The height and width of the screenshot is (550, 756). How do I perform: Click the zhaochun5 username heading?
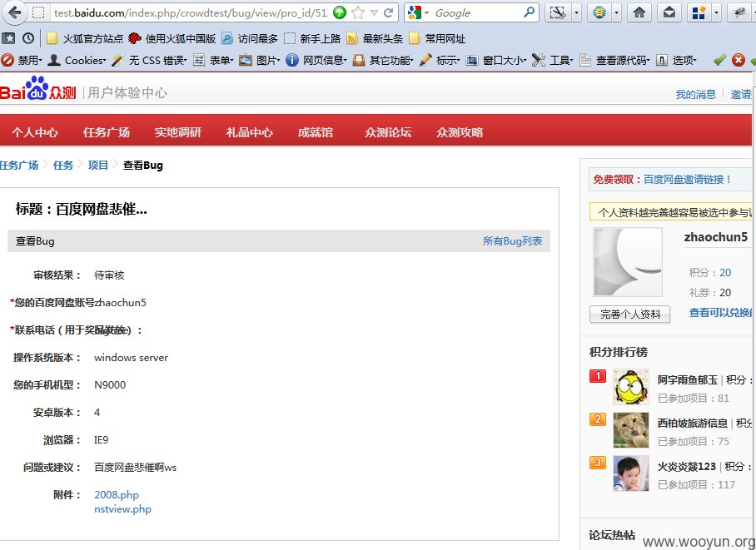(715, 237)
